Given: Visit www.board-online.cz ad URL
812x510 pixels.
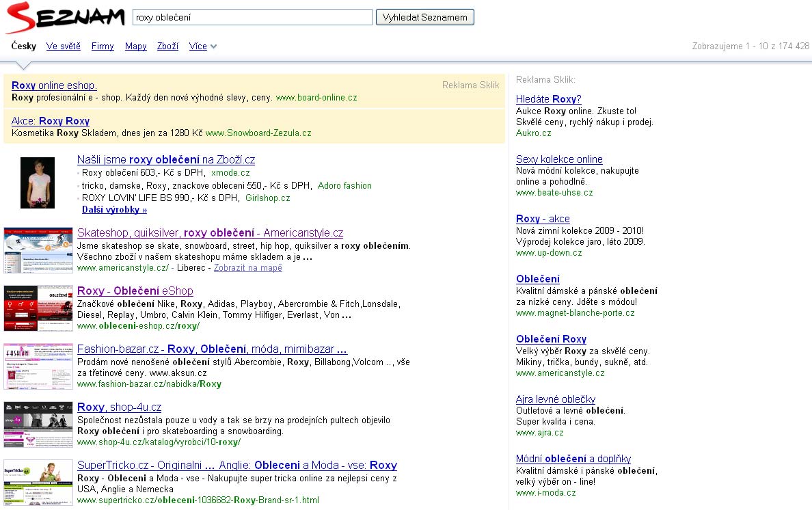Looking at the screenshot, I should (x=316, y=97).
